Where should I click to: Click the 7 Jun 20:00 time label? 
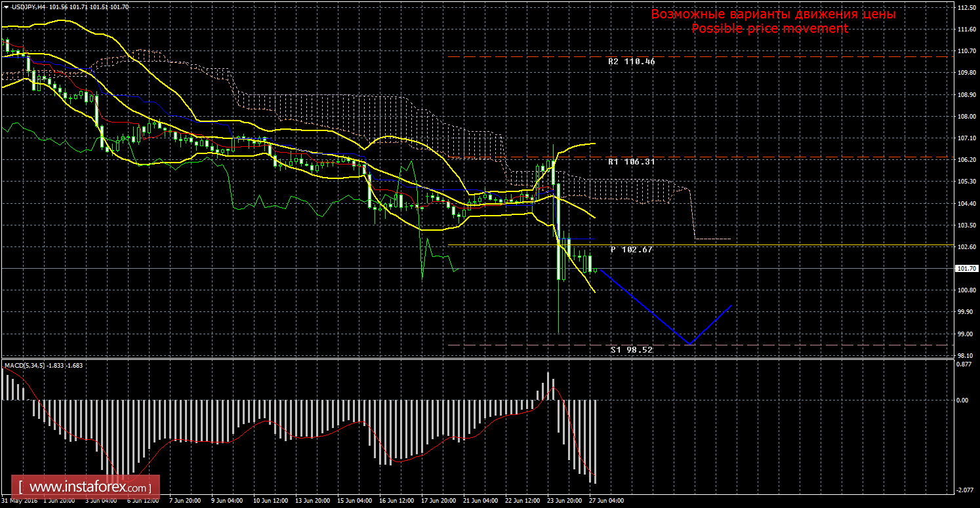pos(185,501)
